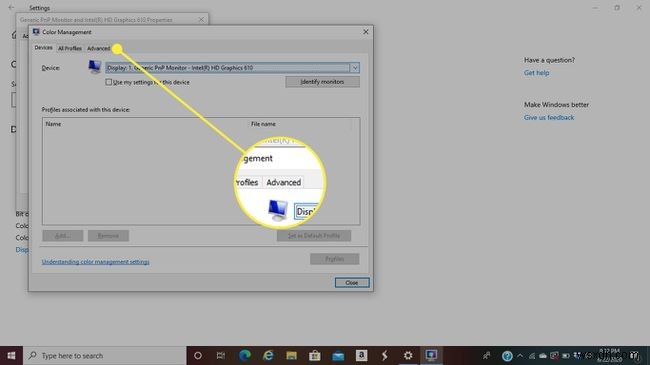
Task: Close the Generic PnP Monitor Properties window
Action: click(x=201, y=19)
